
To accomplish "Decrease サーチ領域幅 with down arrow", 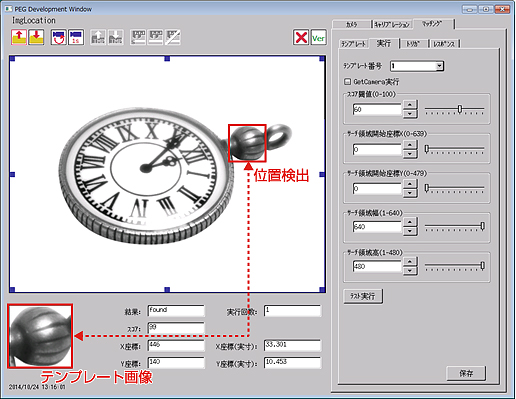I will [x=410, y=231].
